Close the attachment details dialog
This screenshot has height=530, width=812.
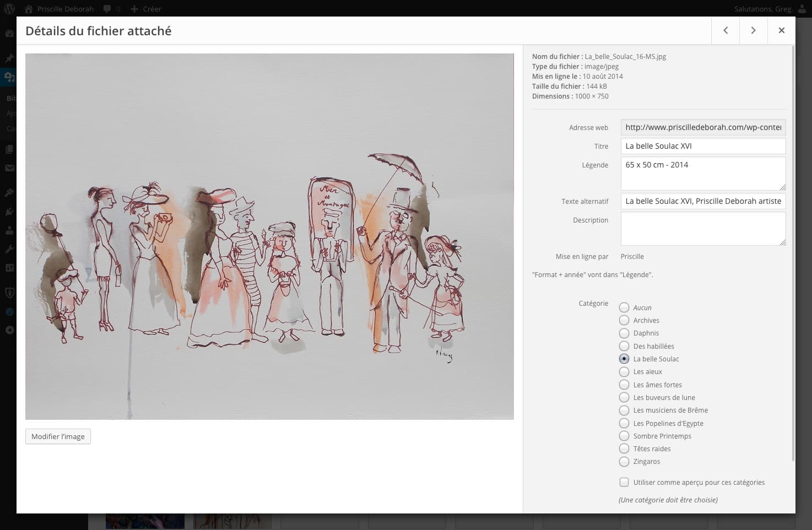(x=781, y=30)
